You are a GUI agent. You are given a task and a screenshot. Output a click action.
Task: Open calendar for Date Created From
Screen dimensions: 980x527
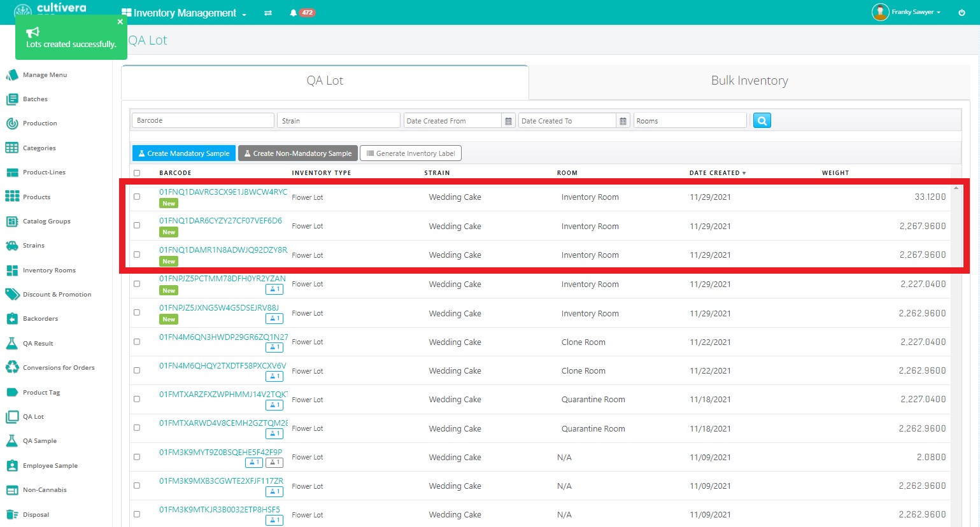coord(508,121)
